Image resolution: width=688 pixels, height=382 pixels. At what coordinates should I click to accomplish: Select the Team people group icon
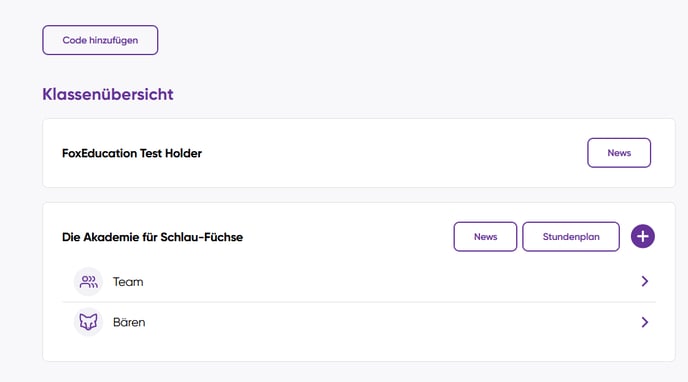pos(88,282)
